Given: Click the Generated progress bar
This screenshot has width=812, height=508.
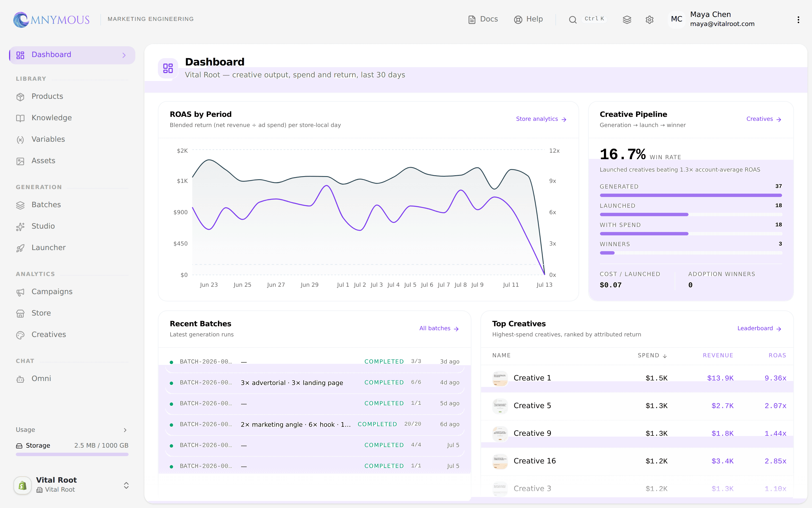Looking at the screenshot, I should point(690,195).
